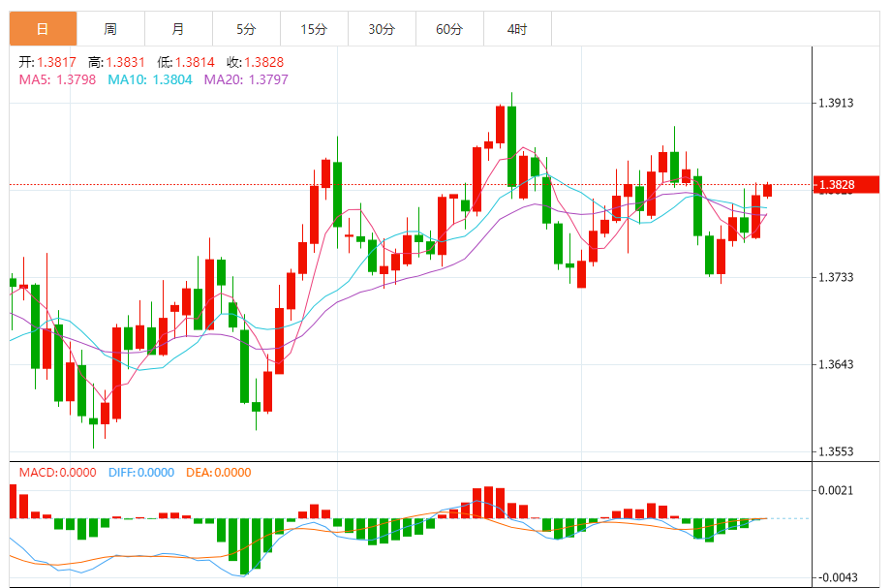
Task: Click the latest red candlestick at the dotted price line
Action: coord(768,190)
